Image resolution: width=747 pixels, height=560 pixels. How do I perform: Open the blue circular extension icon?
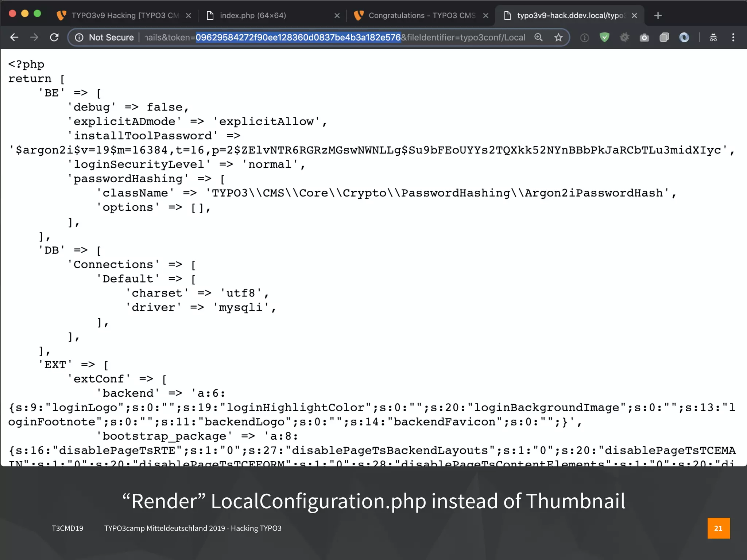point(684,37)
